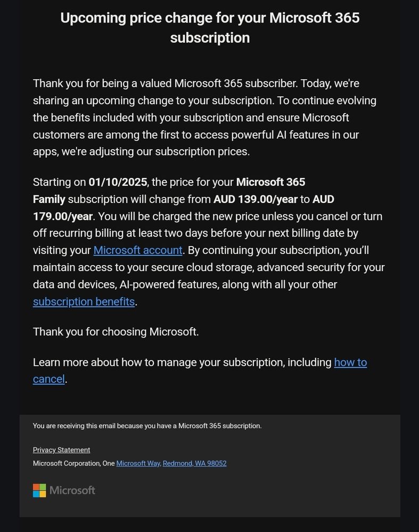Click the 'Upcoming price change' email heading
Image resolution: width=419 pixels, height=532 pixels.
coord(210,28)
